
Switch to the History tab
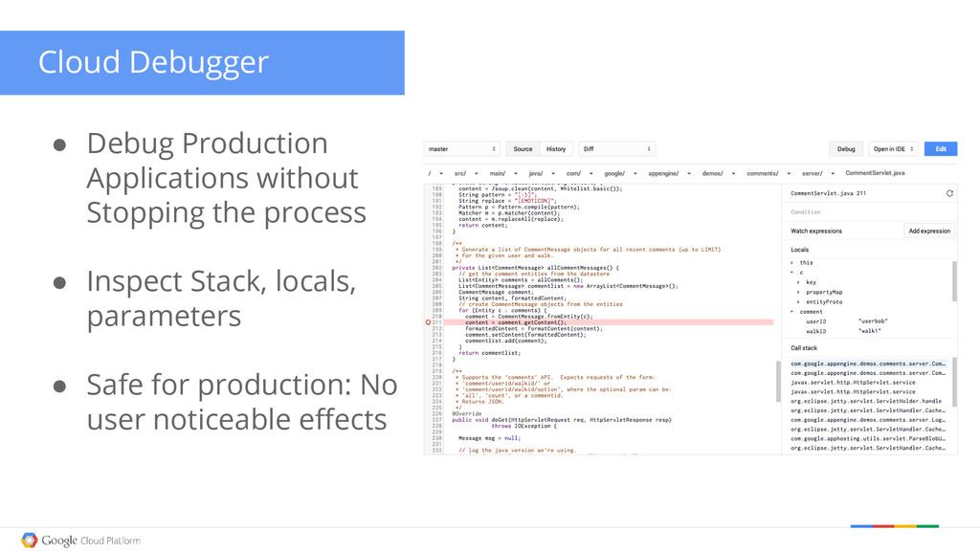pyautogui.click(x=556, y=149)
